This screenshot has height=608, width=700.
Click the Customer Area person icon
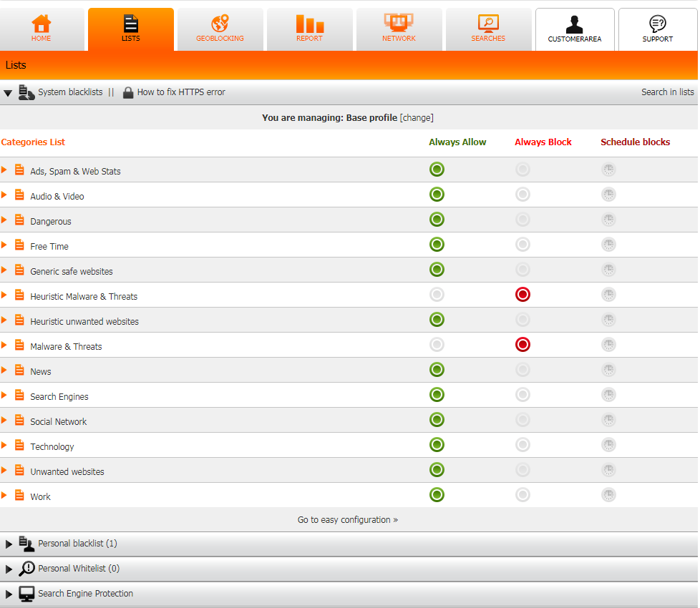(574, 25)
